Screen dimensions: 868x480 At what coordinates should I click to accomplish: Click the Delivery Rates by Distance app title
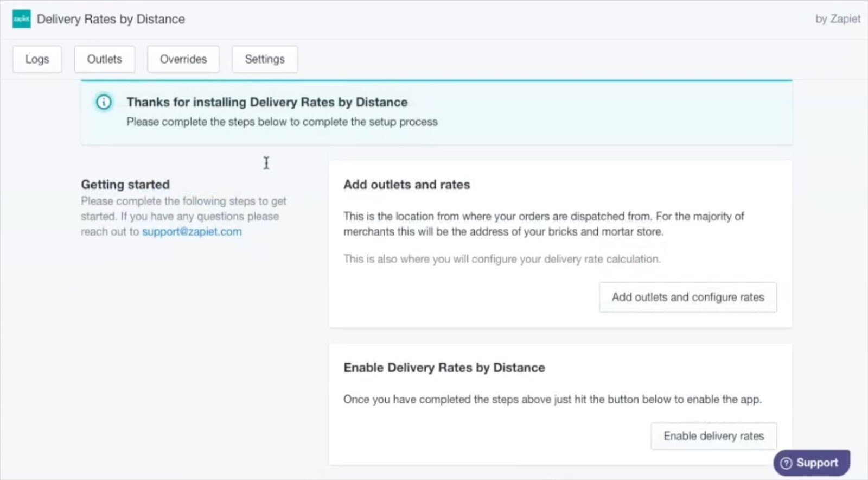point(111,19)
